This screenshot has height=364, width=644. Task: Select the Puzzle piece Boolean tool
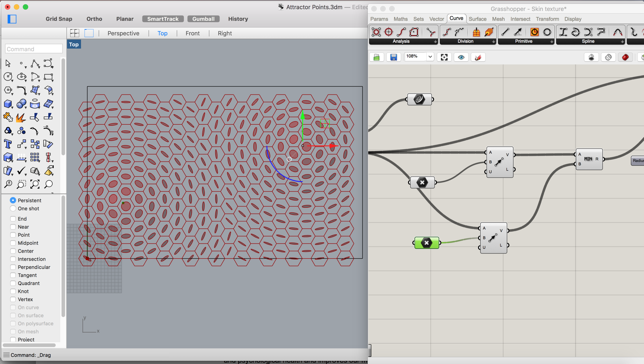[x=8, y=117]
